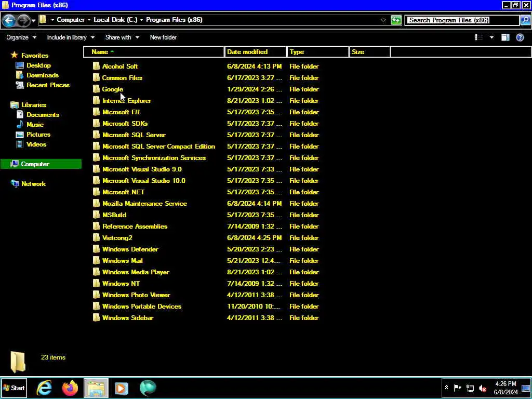The height and width of the screenshot is (399, 532).
Task: Click the Alcohol Soft folder icon
Action: click(x=96, y=66)
